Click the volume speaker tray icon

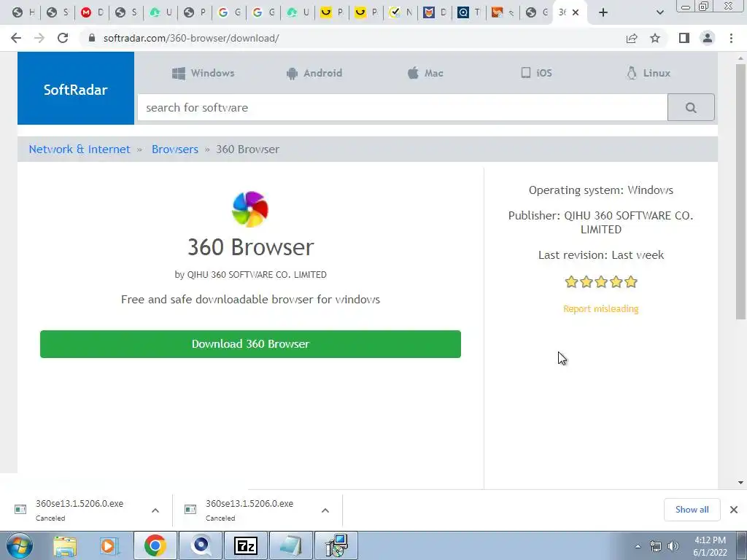[673, 546]
